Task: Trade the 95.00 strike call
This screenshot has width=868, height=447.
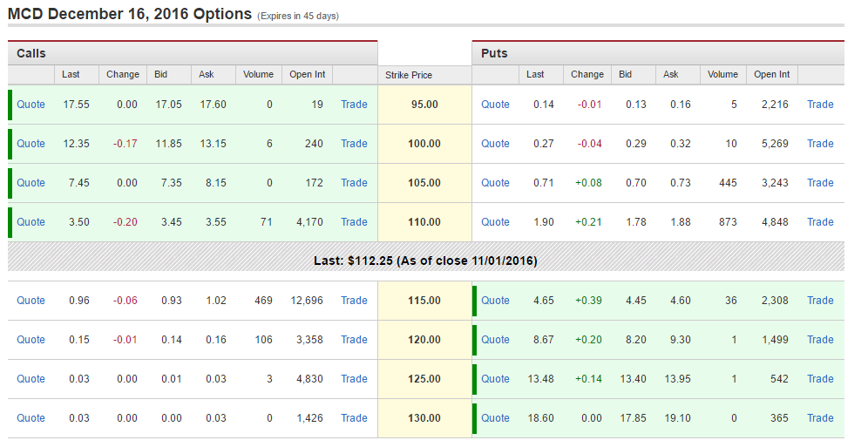Action: (354, 105)
